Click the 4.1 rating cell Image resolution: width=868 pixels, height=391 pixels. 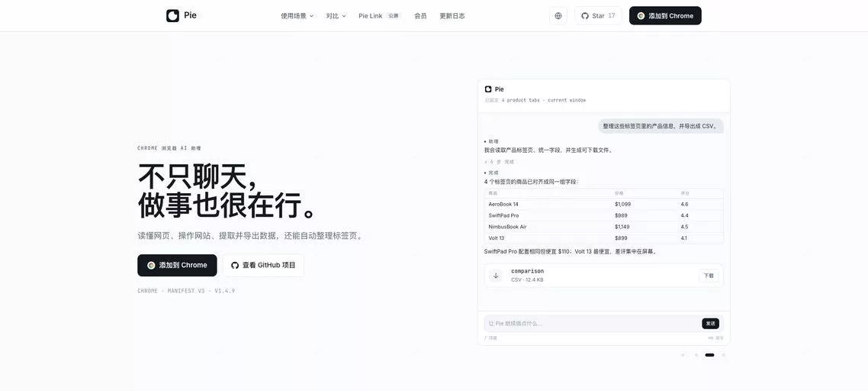(684, 238)
